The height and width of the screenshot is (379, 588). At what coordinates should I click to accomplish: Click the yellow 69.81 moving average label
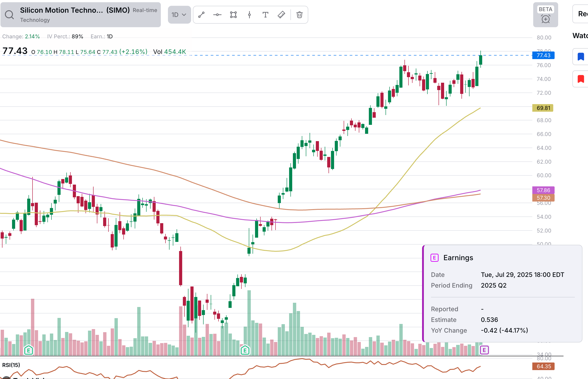click(543, 108)
